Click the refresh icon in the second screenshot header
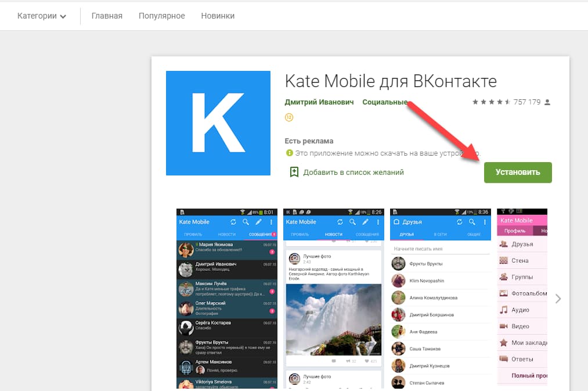The image size is (588, 391). 340,222
